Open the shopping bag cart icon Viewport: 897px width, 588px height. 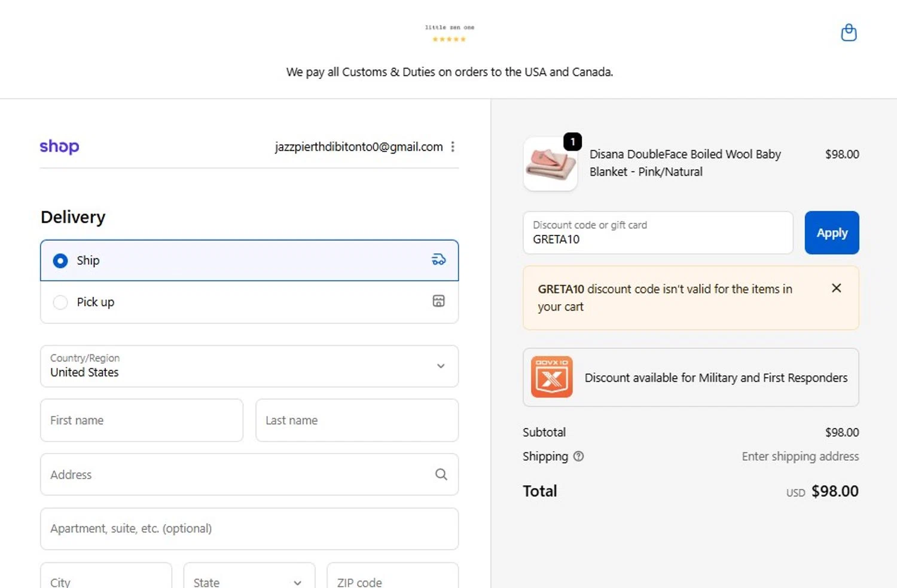[849, 32]
